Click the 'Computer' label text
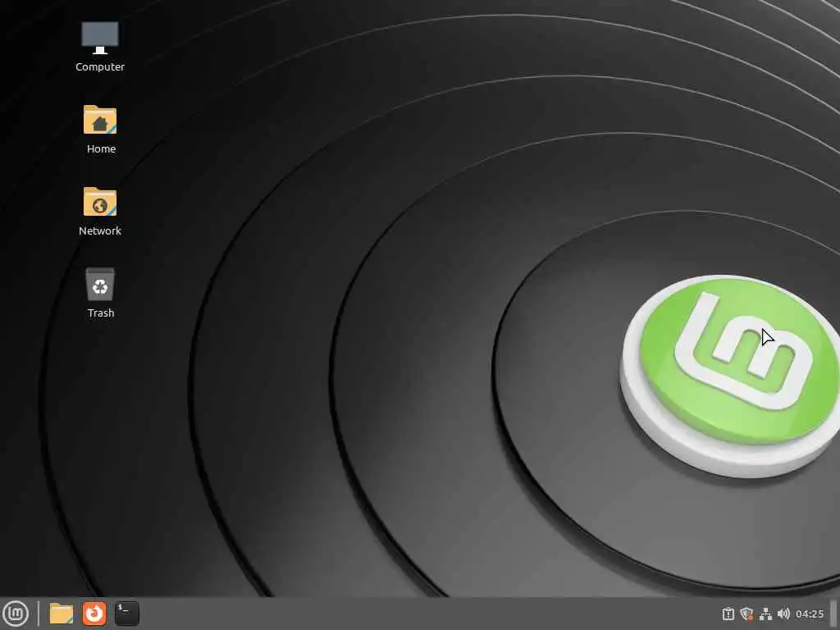 point(100,67)
